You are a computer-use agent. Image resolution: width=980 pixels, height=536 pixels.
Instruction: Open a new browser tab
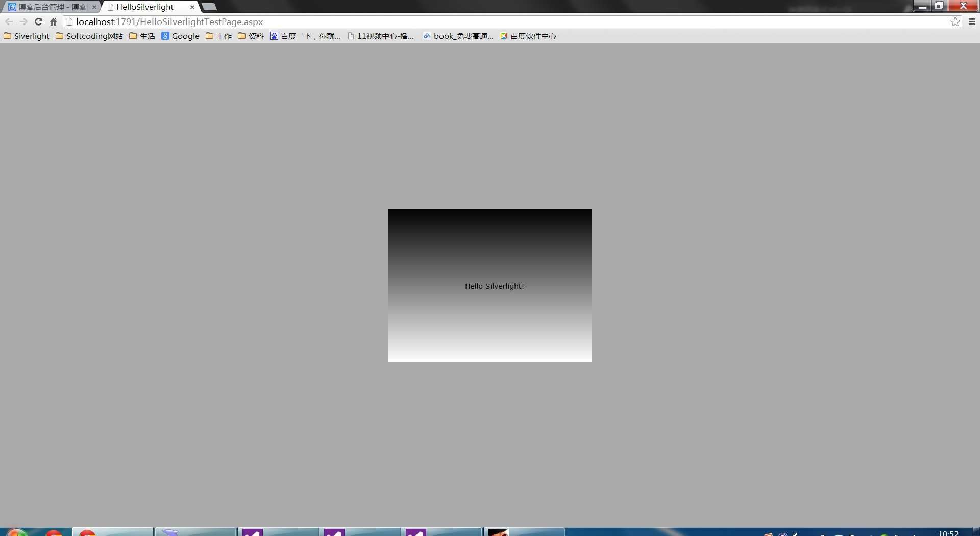(209, 7)
